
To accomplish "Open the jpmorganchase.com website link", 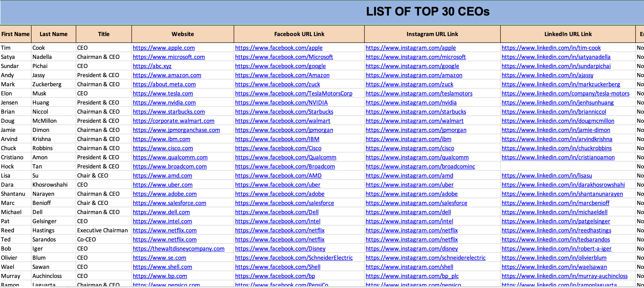I will (x=176, y=130).
